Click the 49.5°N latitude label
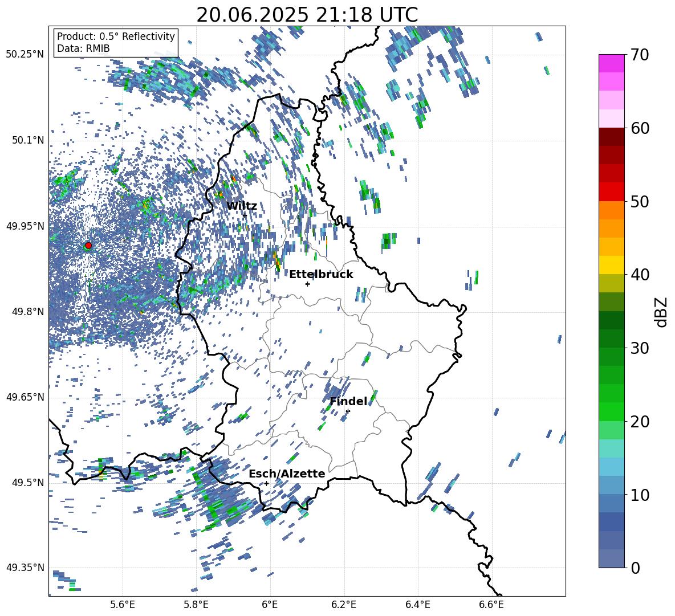 (27, 483)
